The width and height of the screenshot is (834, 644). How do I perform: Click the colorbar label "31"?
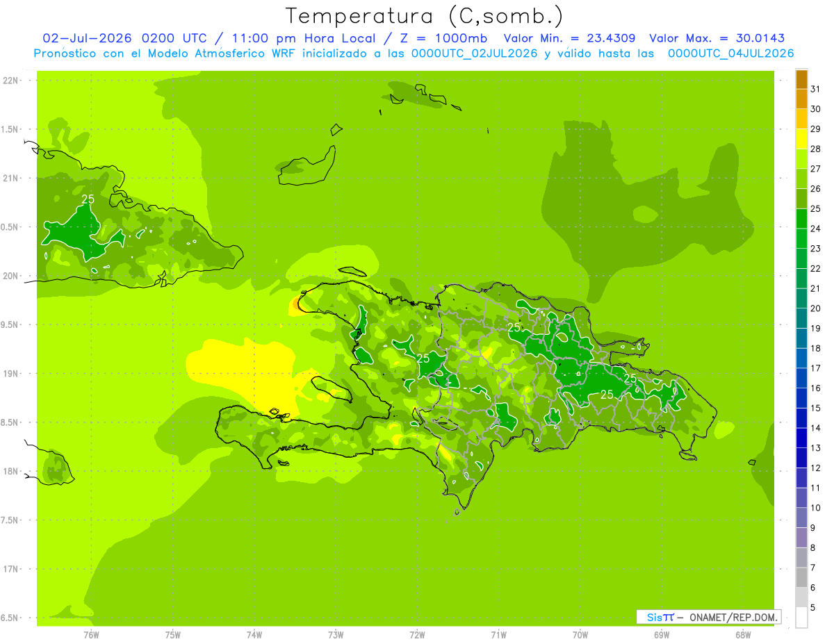pos(816,89)
